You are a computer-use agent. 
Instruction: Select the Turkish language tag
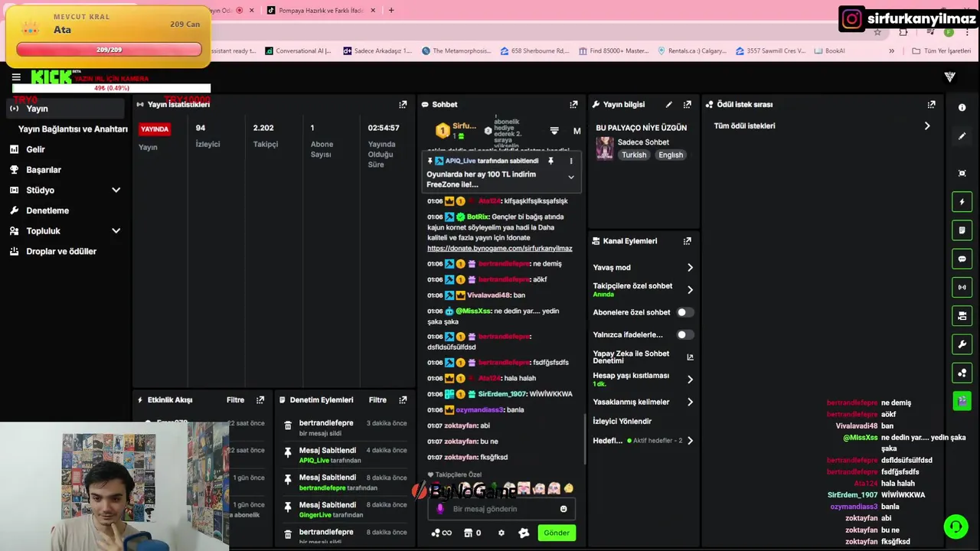[x=634, y=155]
